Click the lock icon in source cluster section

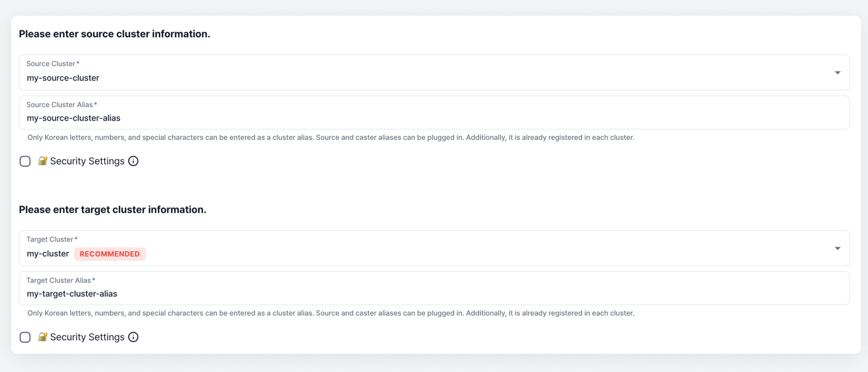coord(42,161)
